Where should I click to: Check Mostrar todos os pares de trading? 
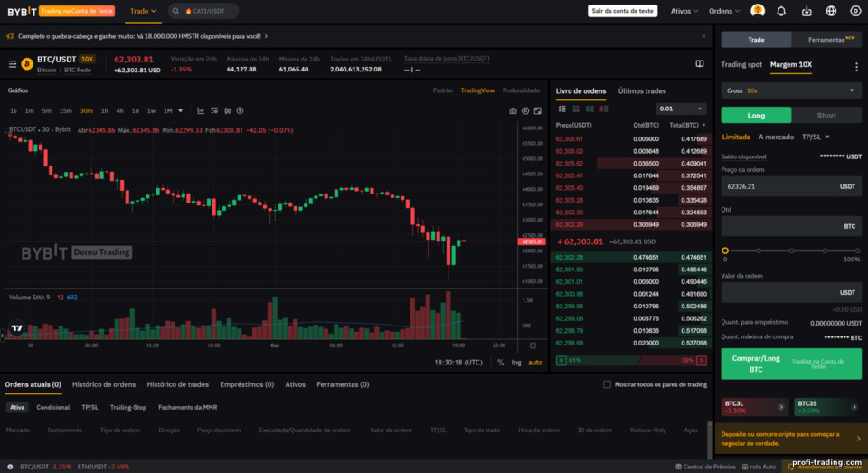607,384
